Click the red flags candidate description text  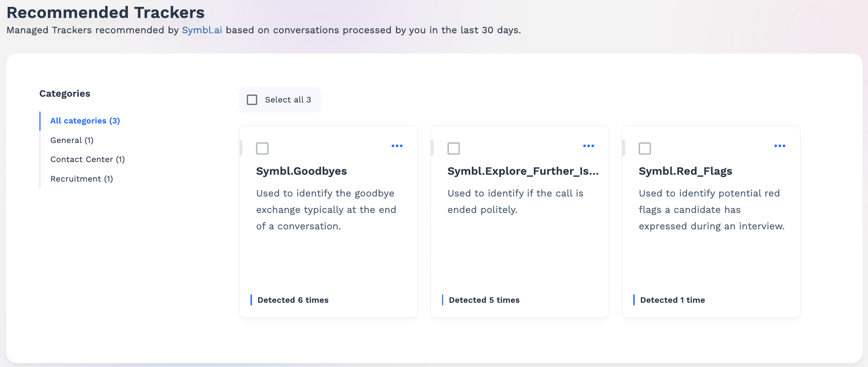click(711, 209)
